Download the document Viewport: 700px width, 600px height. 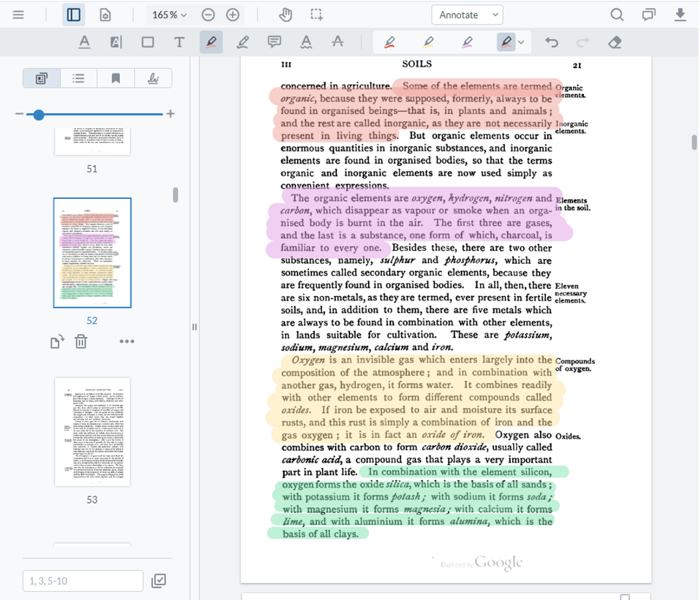[681, 14]
